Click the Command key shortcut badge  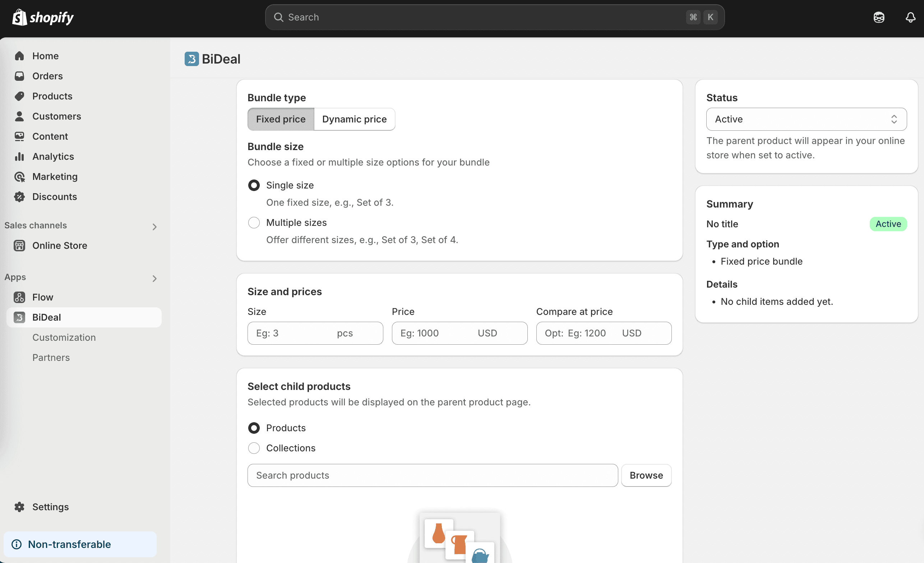click(x=693, y=17)
